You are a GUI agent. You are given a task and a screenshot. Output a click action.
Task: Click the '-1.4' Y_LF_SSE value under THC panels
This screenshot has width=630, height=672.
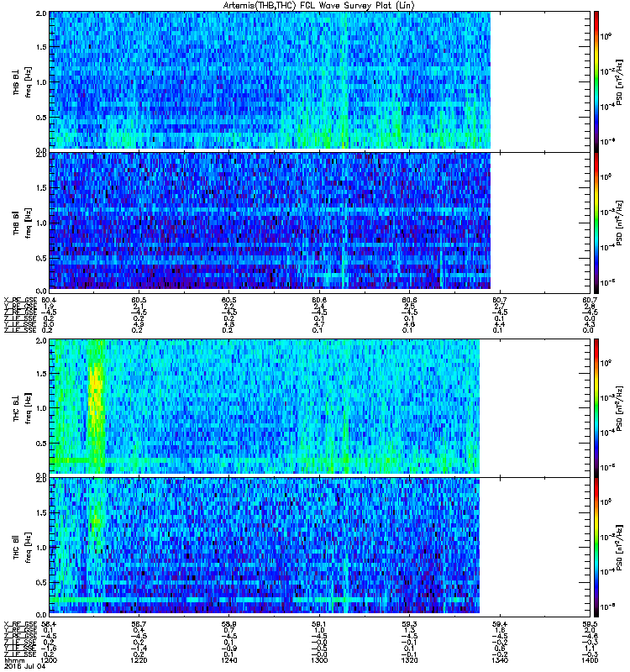(139, 648)
